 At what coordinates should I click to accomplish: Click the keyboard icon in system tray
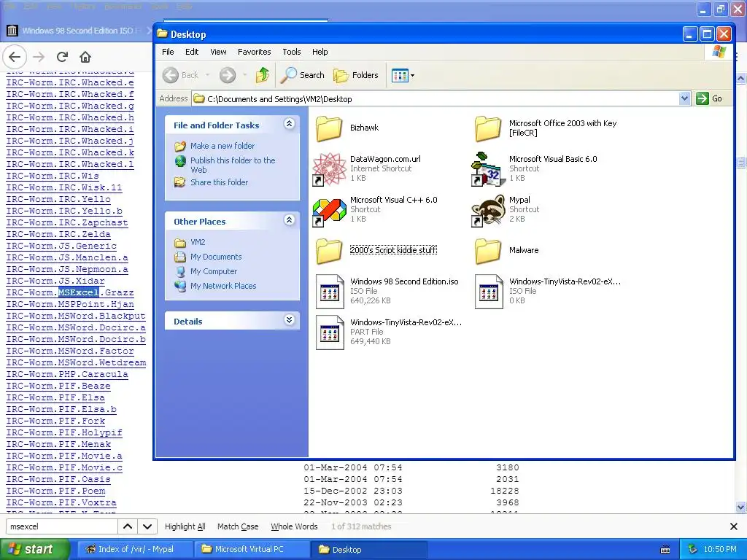coord(665,550)
